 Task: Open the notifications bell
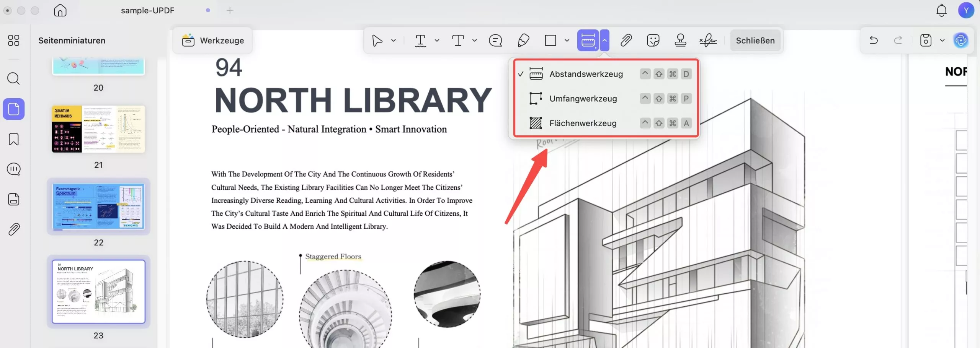[x=941, y=11]
